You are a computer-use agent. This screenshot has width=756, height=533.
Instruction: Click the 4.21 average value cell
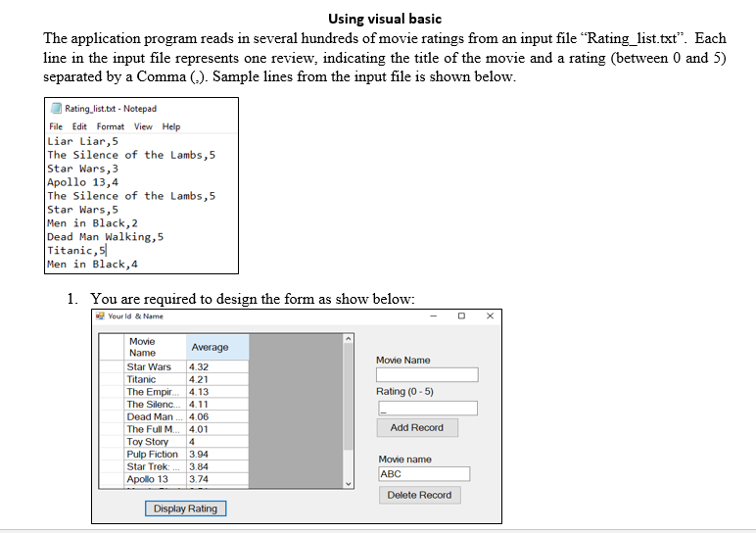tap(217, 379)
